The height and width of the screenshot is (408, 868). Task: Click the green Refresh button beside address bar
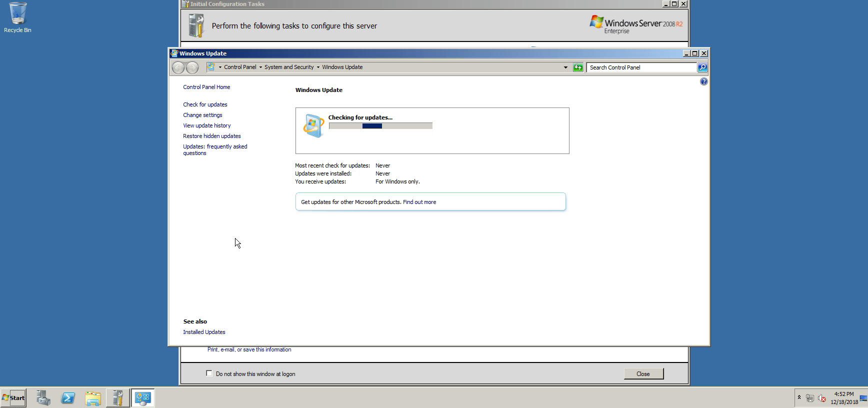(578, 67)
